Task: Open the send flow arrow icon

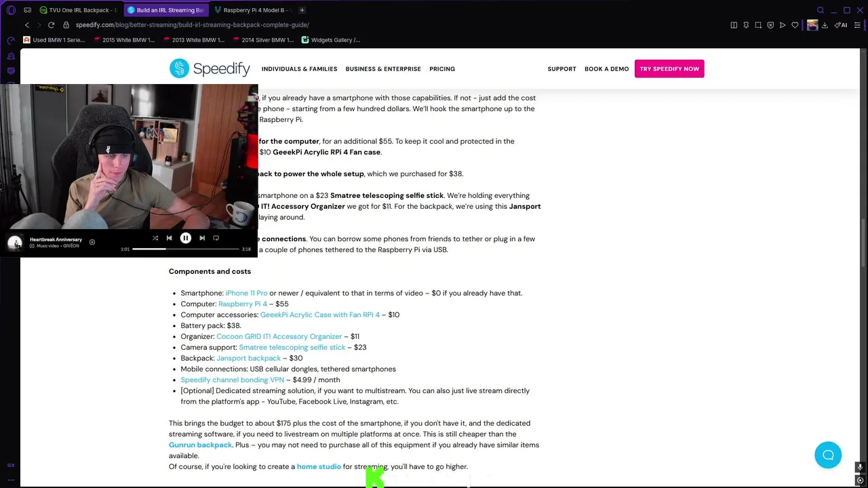Action: tap(783, 25)
